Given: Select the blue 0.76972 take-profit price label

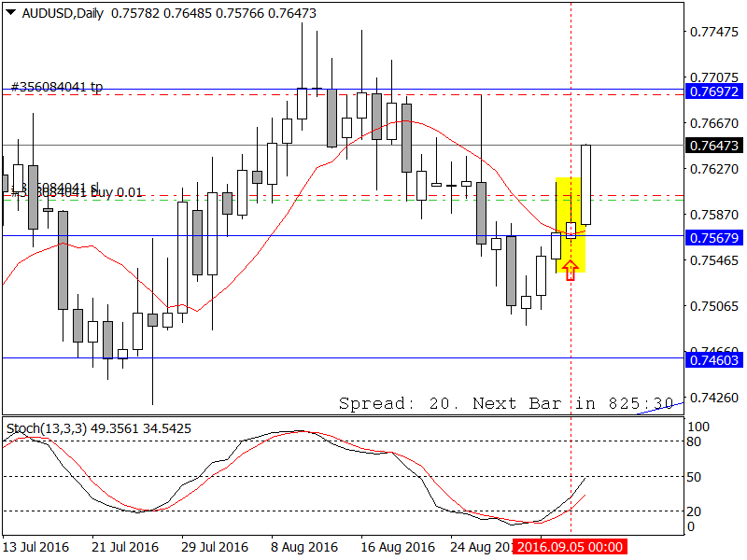Looking at the screenshot, I should click(713, 91).
